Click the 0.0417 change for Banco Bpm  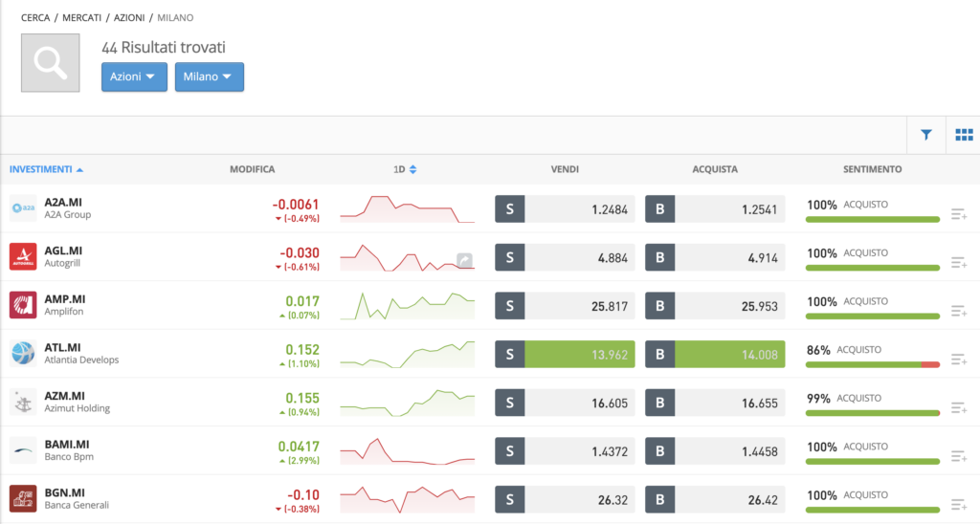point(299,447)
